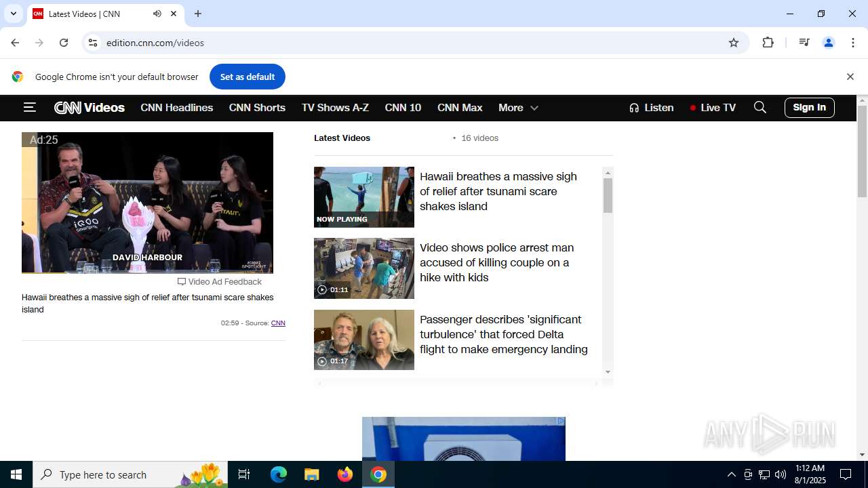Reload the current page
The height and width of the screenshot is (488, 868).
(x=64, y=43)
